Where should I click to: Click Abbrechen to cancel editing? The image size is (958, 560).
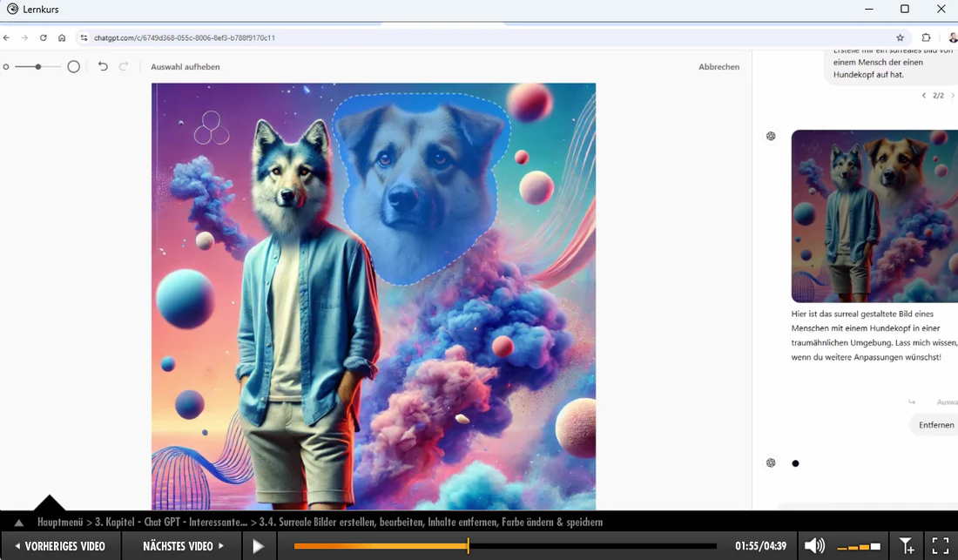click(x=718, y=67)
